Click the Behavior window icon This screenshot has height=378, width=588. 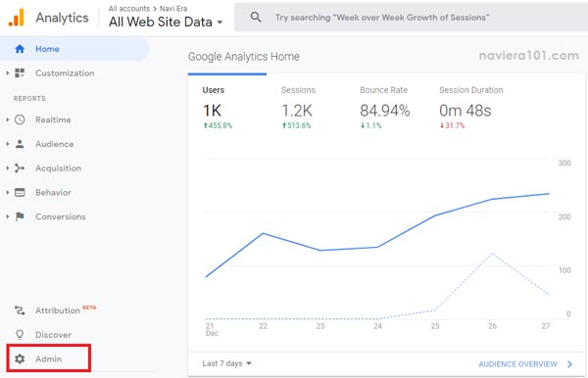pos(20,193)
